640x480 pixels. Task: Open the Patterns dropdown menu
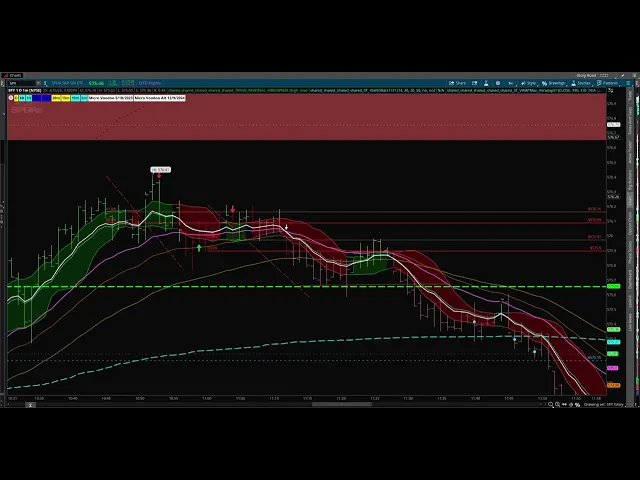[607, 83]
